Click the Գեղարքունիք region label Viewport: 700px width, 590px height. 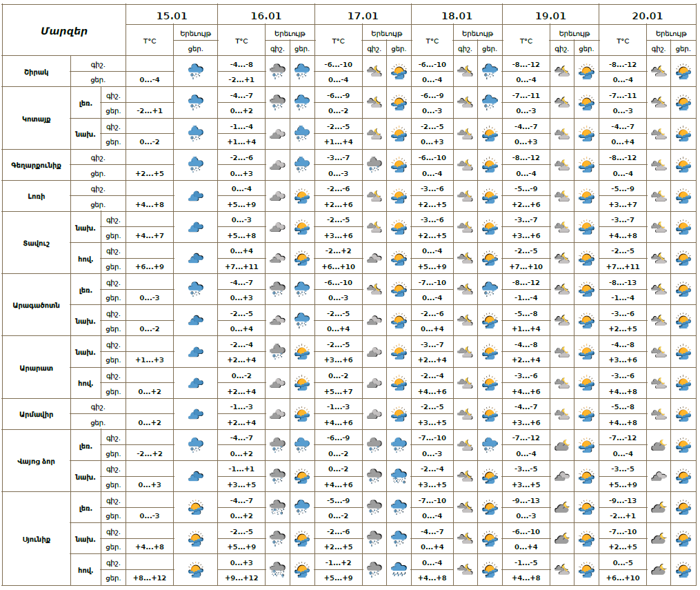tap(41, 165)
